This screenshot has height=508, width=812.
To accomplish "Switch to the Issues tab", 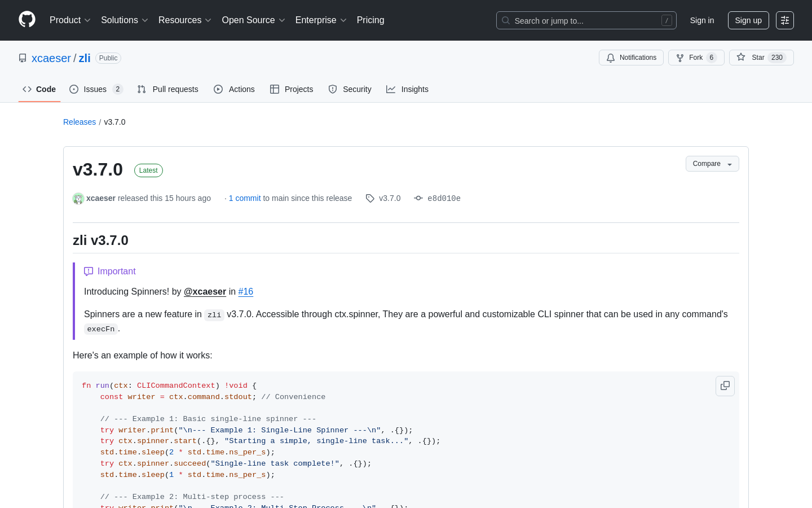I will tap(96, 89).
